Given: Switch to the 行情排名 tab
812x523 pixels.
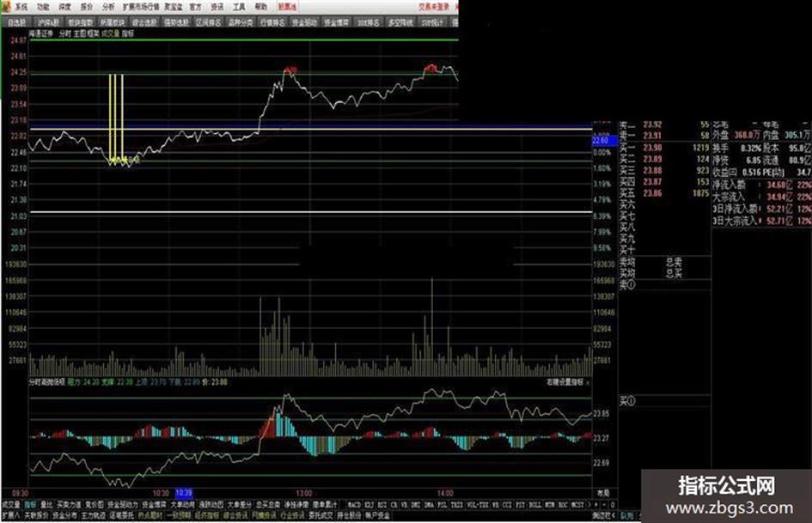Looking at the screenshot, I should [272, 22].
